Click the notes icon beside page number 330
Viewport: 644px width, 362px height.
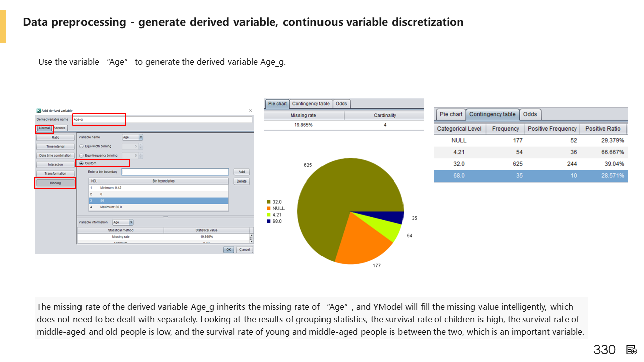point(632,350)
